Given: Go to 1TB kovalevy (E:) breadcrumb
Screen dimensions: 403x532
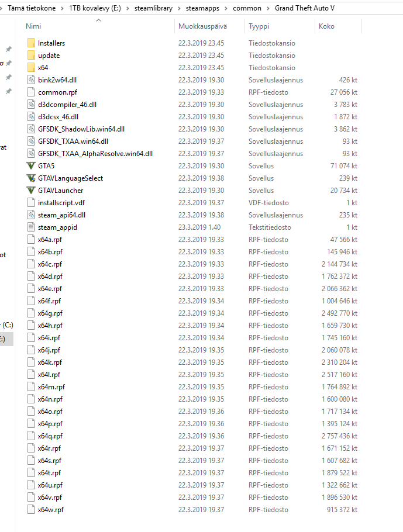Looking at the screenshot, I should point(95,8).
